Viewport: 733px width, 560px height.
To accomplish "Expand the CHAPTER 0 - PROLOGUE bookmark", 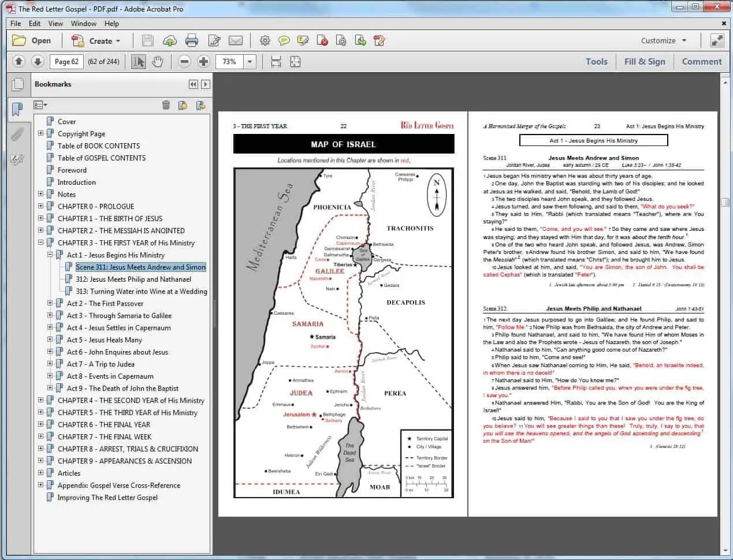I will click(x=41, y=206).
